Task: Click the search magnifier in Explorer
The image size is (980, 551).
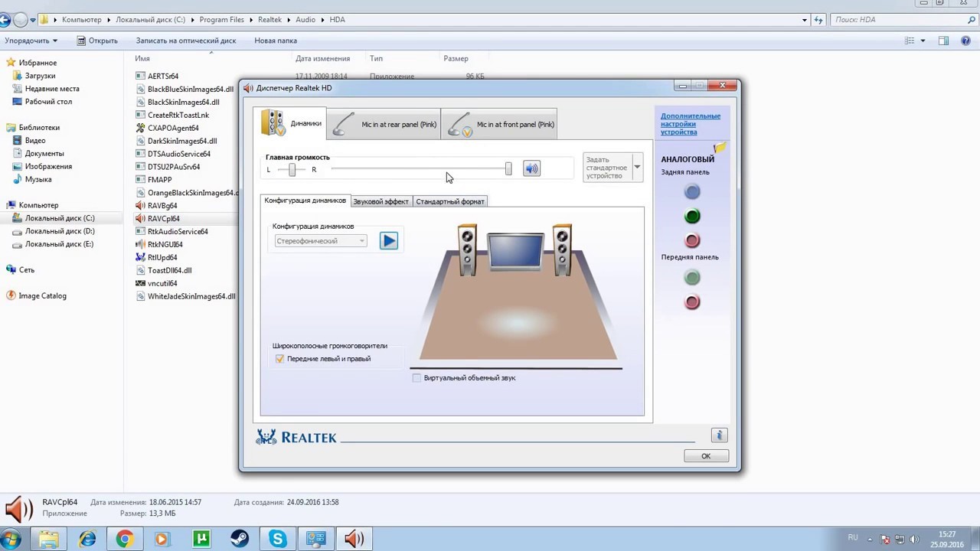Action: click(970, 19)
